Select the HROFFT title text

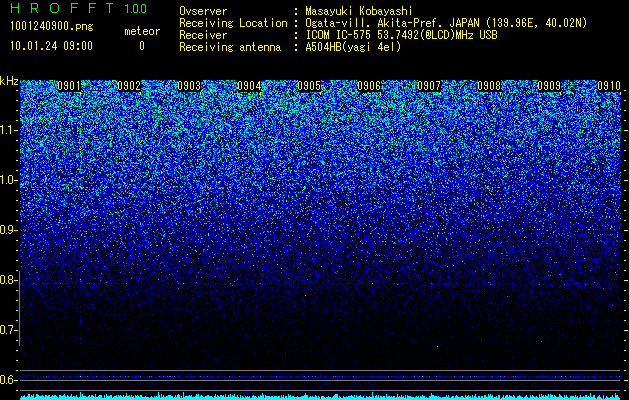(x=62, y=8)
